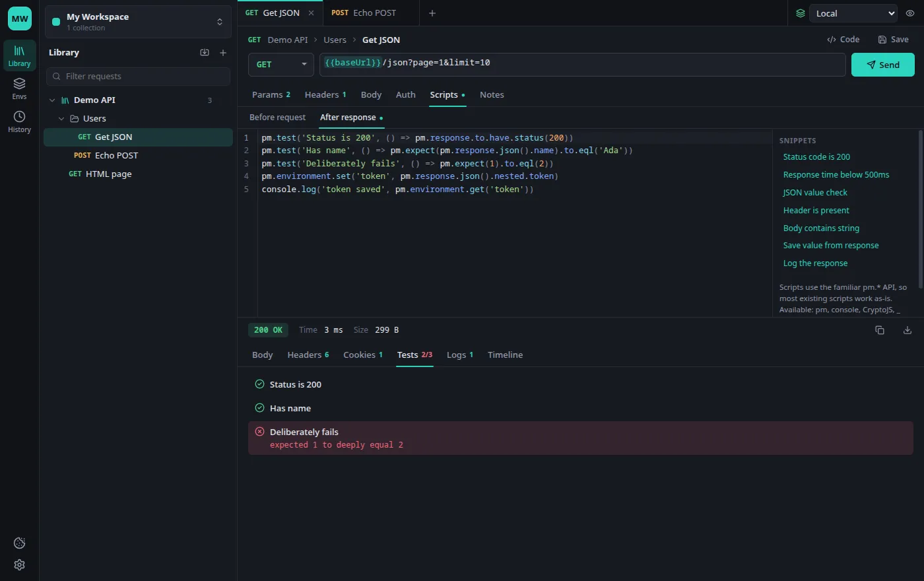Click the import collection icon next to Library
924x581 pixels.
(205, 53)
